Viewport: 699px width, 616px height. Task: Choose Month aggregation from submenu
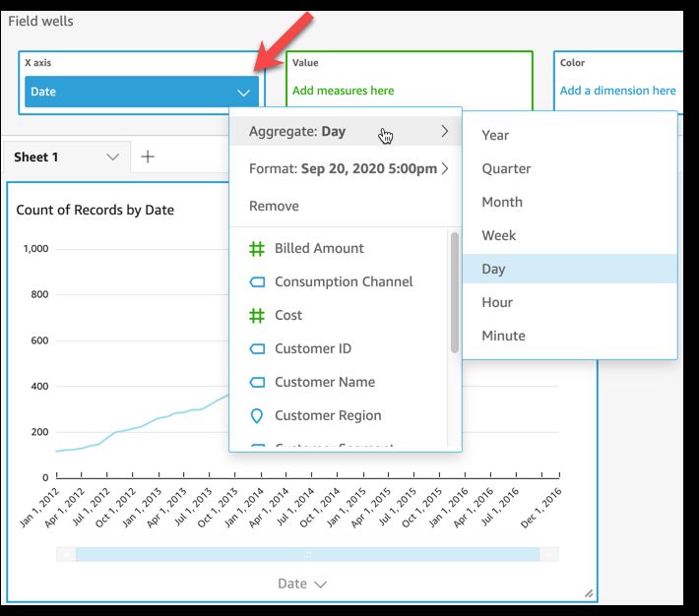coord(502,203)
